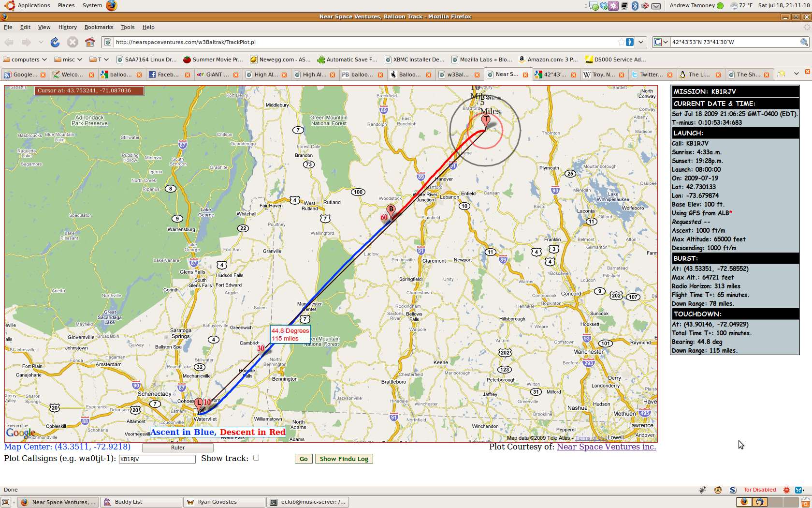Click the Show Findu Log button
The image size is (812, 508).
point(344,459)
